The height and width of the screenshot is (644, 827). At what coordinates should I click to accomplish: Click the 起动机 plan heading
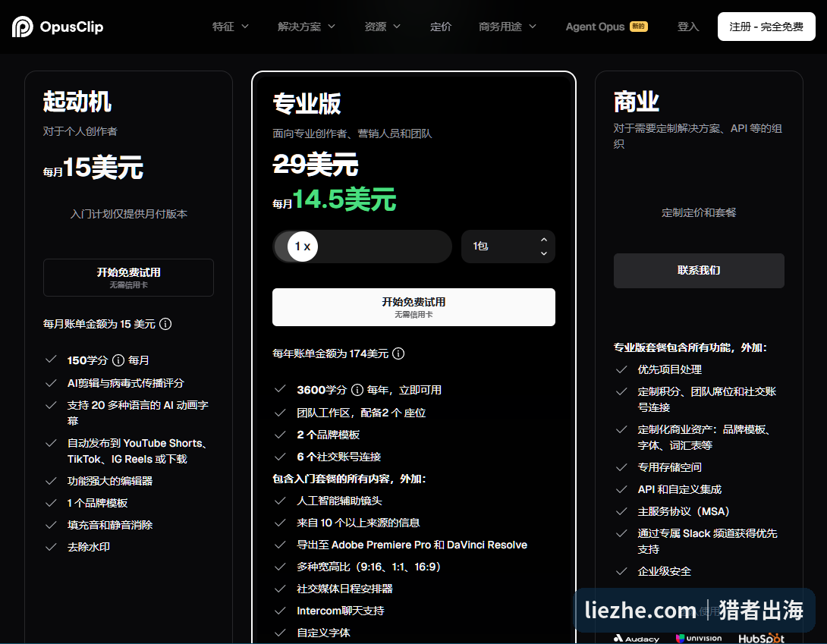(77, 102)
